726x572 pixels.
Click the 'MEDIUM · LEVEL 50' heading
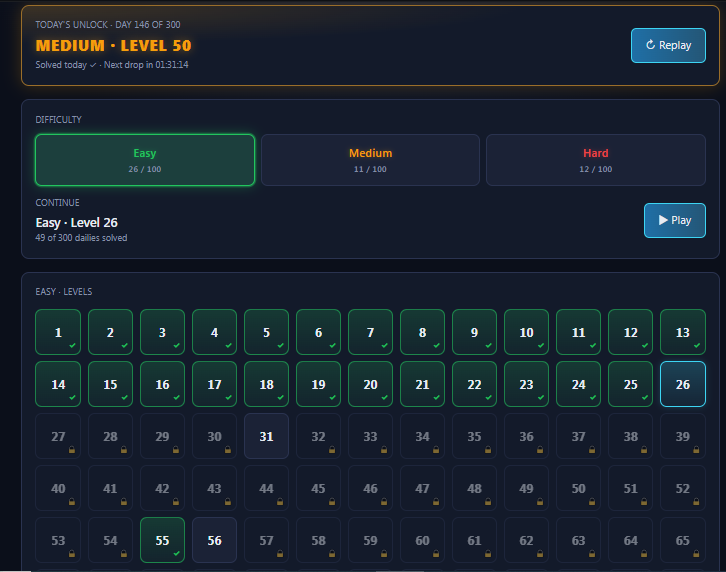pos(113,46)
